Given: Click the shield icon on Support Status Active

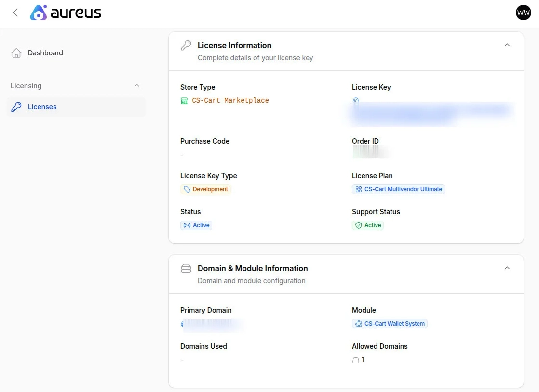Looking at the screenshot, I should pyautogui.click(x=359, y=225).
